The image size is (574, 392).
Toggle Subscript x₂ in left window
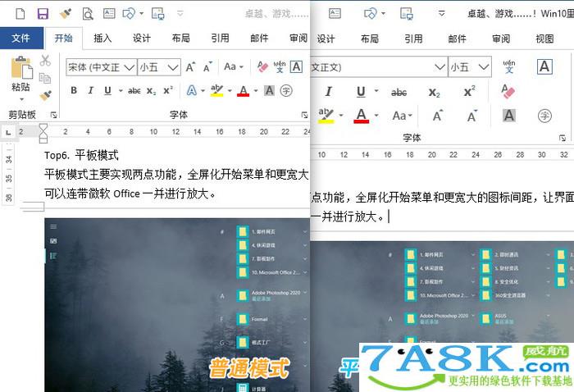point(151,91)
